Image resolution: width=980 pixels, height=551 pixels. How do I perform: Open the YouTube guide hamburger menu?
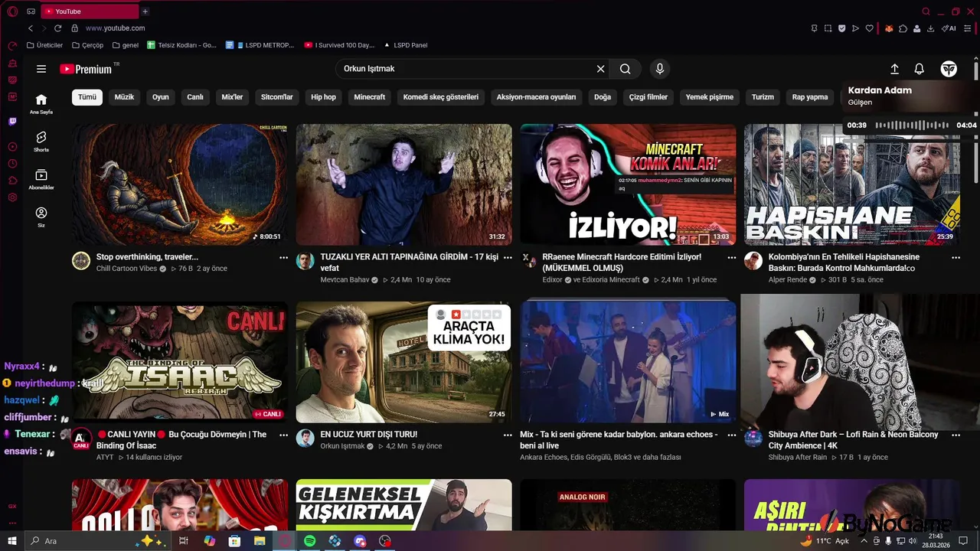coord(41,69)
